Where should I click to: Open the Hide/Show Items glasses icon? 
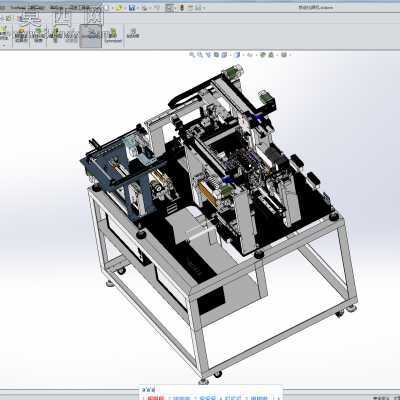click(x=250, y=55)
